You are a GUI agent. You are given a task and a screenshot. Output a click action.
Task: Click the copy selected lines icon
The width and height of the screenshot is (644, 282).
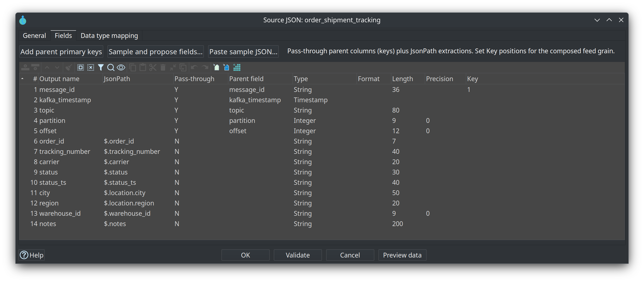(133, 67)
